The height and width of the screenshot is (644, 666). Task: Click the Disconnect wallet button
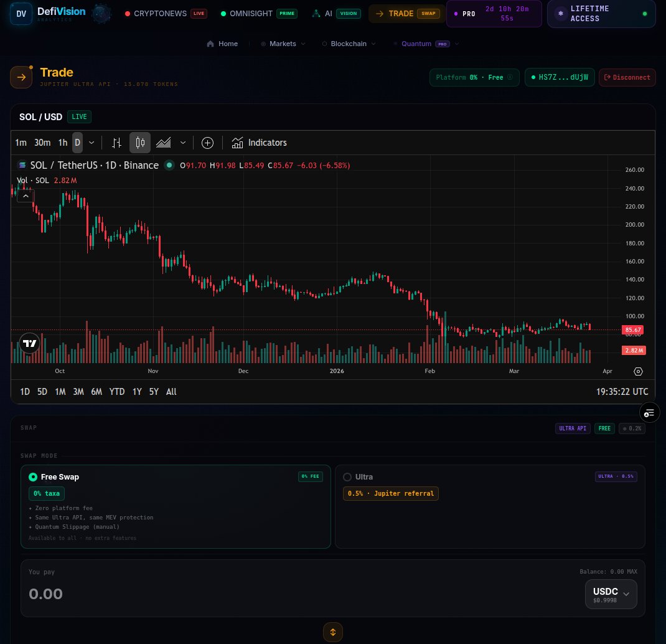(x=627, y=77)
